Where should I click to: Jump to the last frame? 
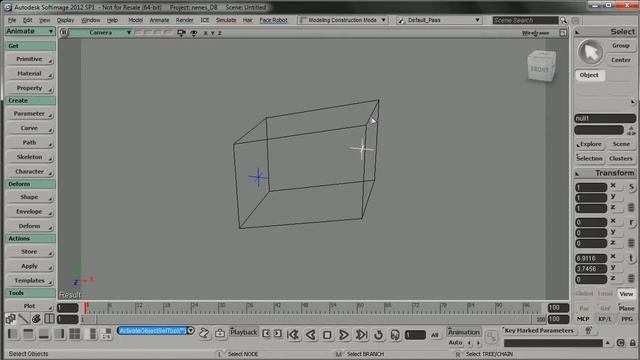(x=361, y=335)
